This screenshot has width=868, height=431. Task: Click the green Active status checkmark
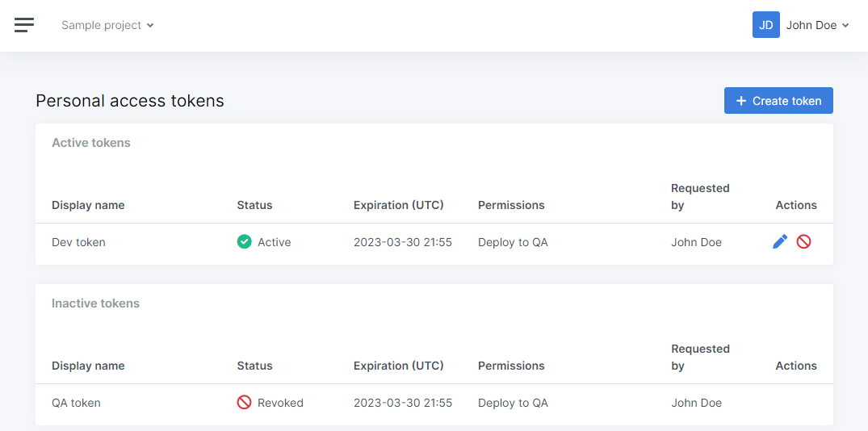(x=244, y=241)
